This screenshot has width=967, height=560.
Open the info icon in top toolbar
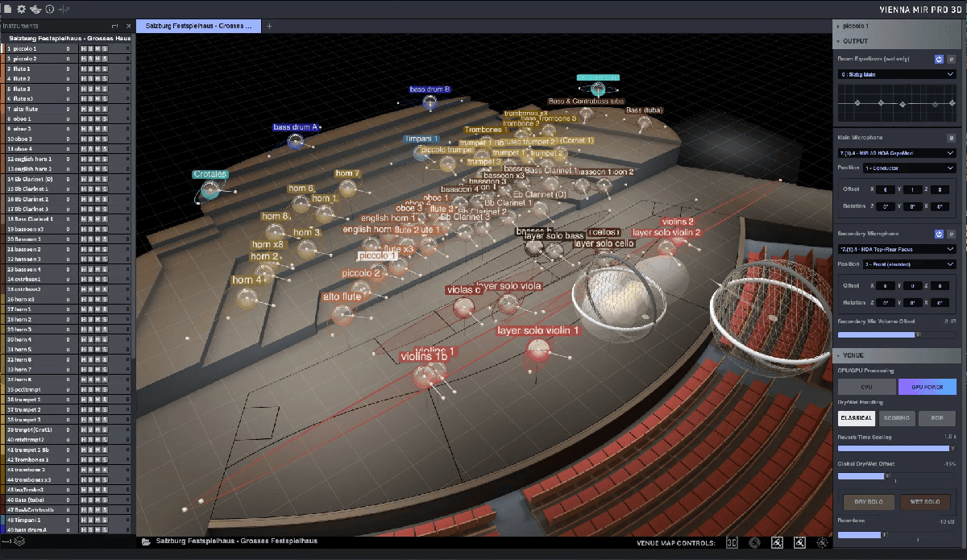coord(49,9)
